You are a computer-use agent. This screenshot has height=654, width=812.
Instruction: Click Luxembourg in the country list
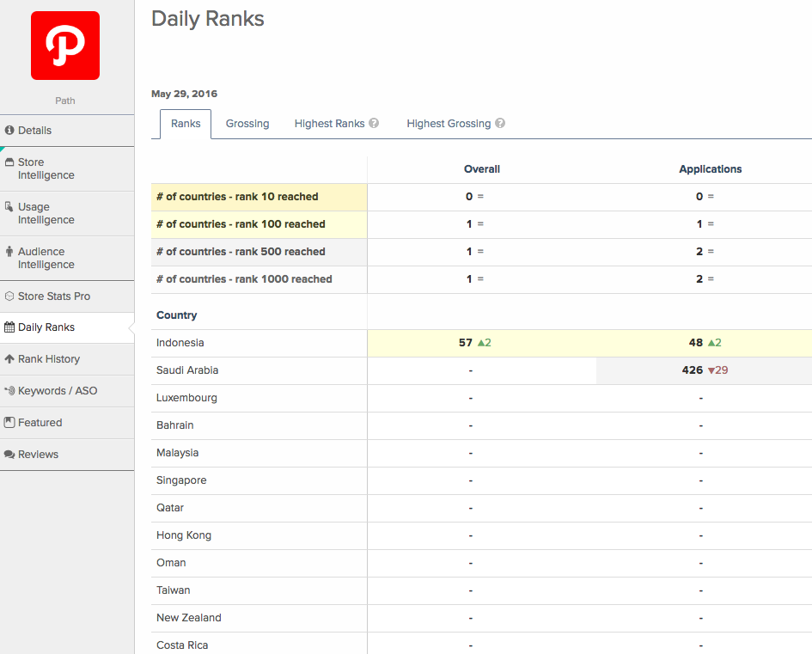pyautogui.click(x=186, y=398)
